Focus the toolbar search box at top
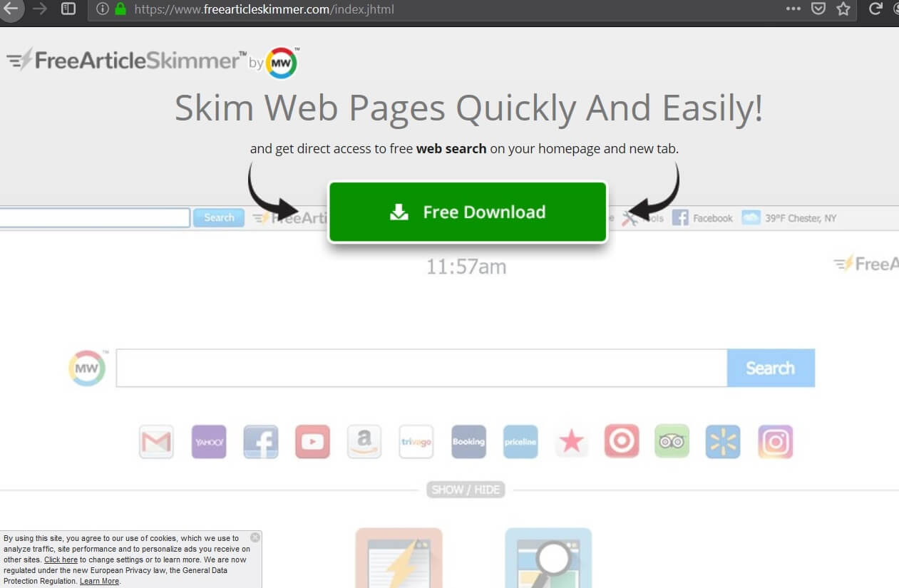 click(95, 218)
